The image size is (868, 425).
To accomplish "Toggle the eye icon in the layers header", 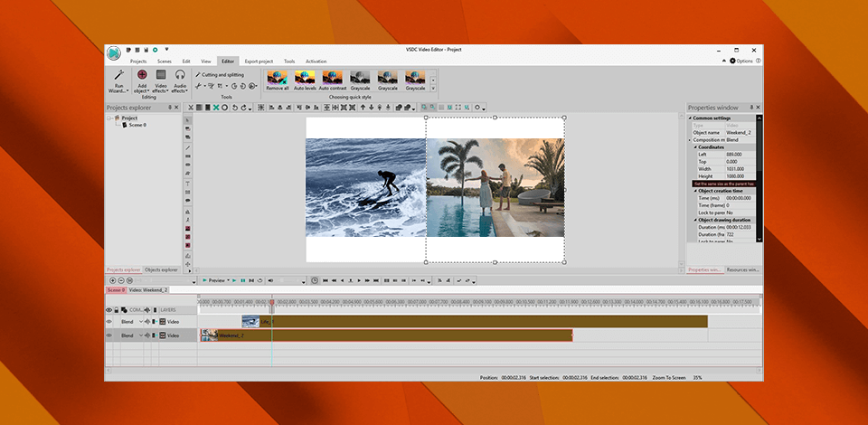I will 109,310.
